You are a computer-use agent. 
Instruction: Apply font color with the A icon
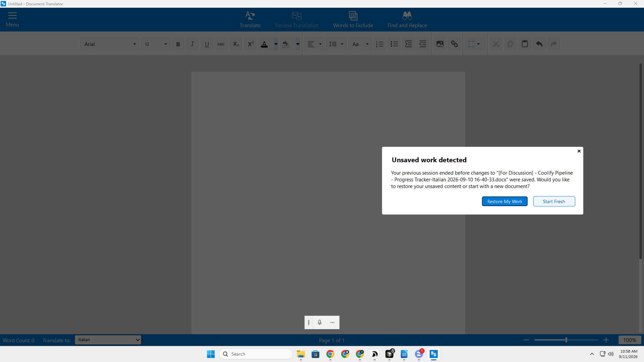[265, 44]
